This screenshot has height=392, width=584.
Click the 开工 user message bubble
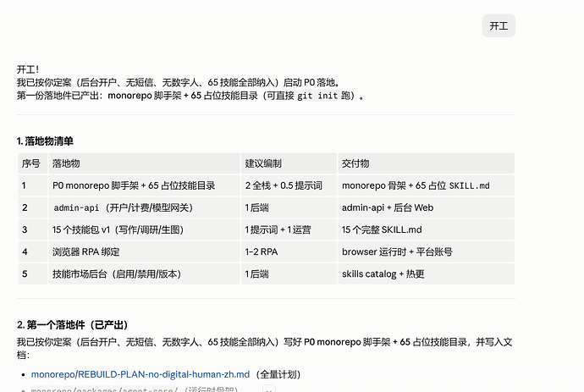pos(499,25)
